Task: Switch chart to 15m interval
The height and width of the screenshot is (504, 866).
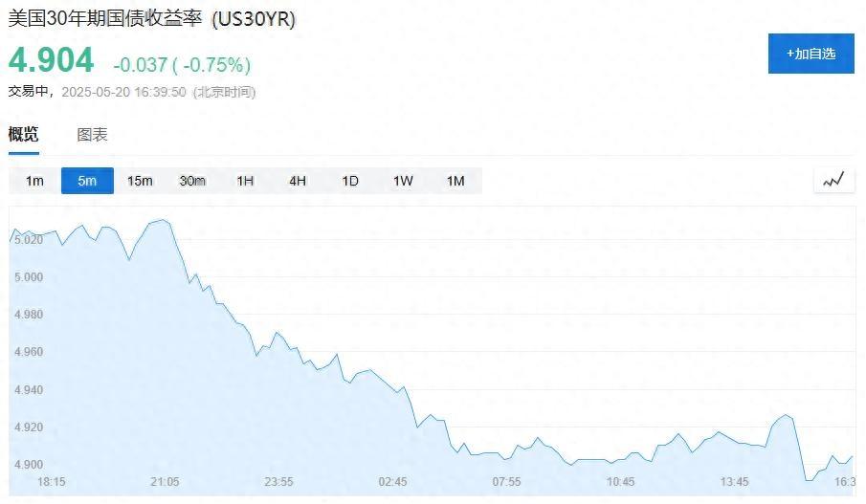Action: [x=140, y=181]
